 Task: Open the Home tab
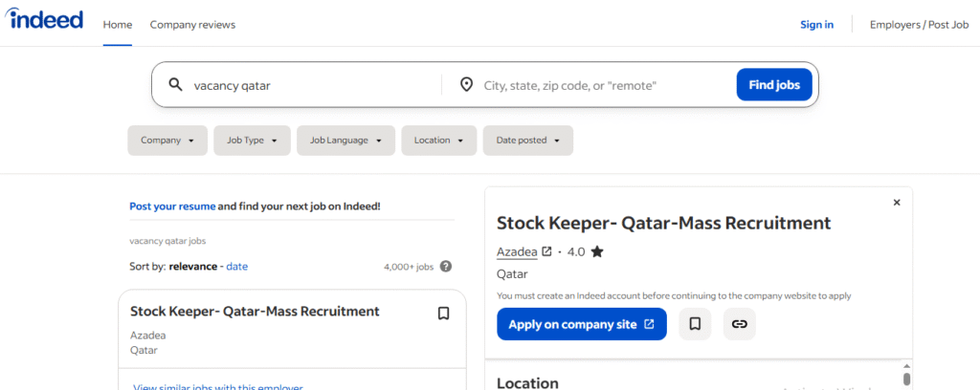(118, 25)
